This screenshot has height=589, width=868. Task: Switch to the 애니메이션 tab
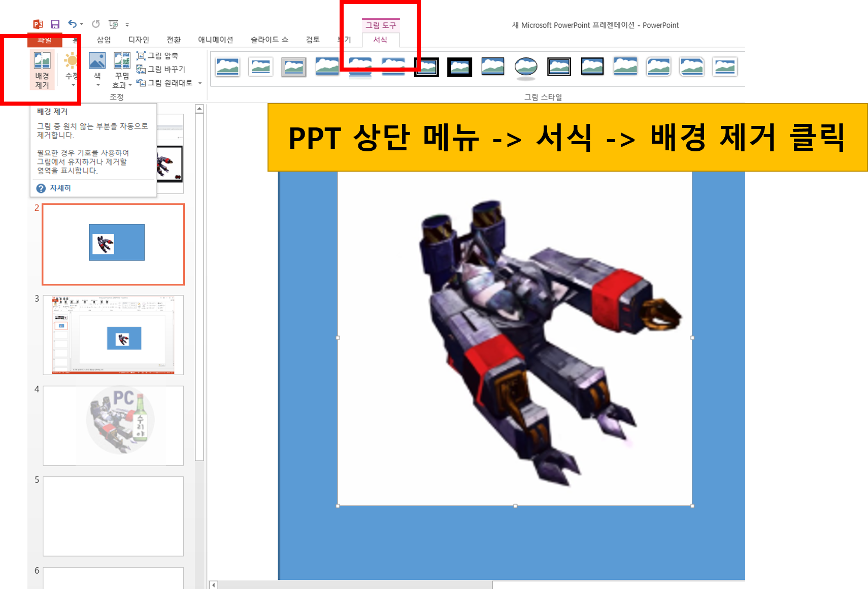[216, 40]
